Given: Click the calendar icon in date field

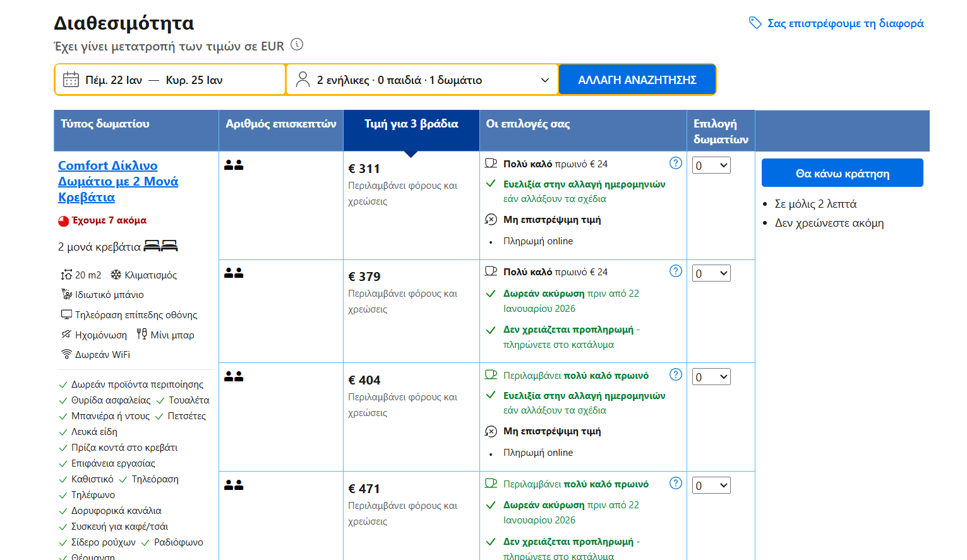Looking at the screenshot, I should (x=71, y=80).
